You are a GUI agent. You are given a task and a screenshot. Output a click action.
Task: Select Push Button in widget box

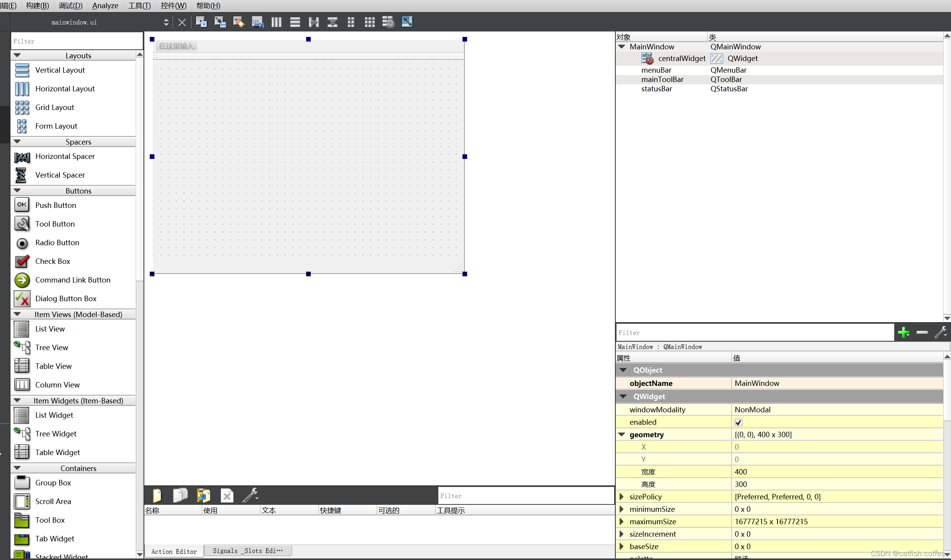[x=55, y=206]
